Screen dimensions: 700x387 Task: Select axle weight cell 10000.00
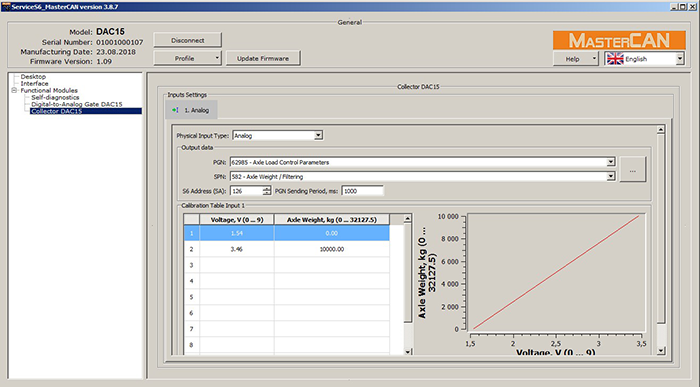[332, 249]
